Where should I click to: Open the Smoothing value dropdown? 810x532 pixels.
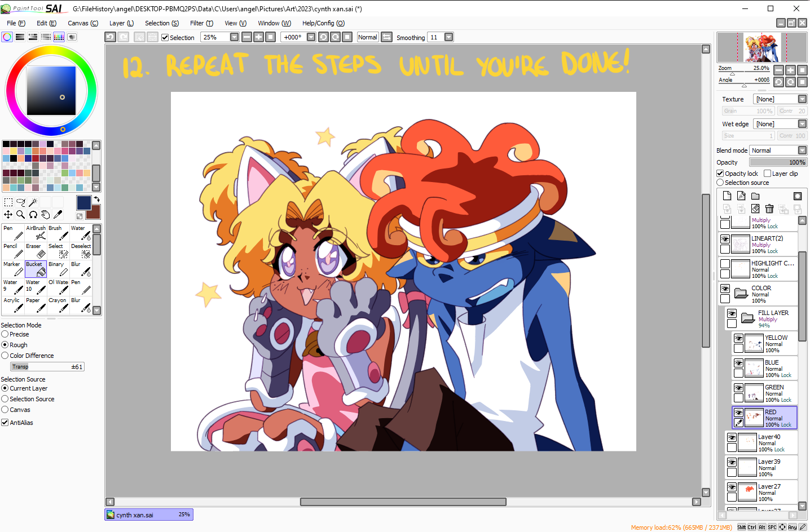(x=448, y=37)
